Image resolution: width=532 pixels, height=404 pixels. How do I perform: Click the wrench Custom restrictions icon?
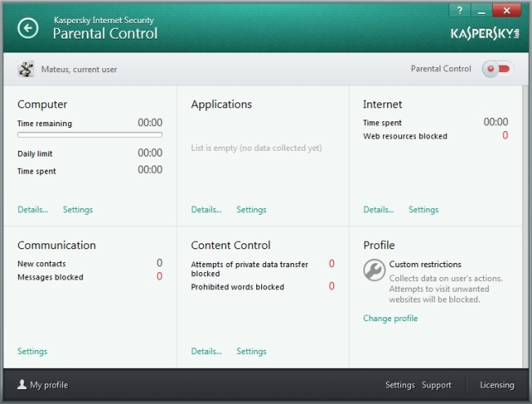pos(374,270)
